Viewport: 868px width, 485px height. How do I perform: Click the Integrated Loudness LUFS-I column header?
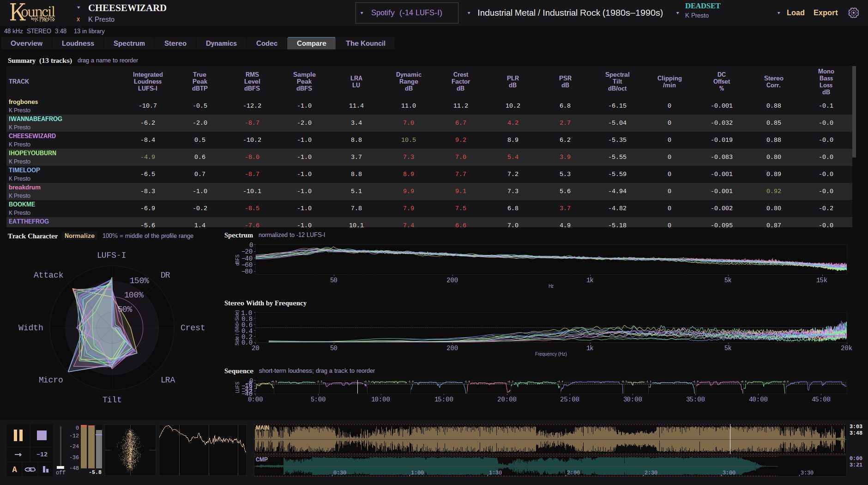pyautogui.click(x=148, y=81)
